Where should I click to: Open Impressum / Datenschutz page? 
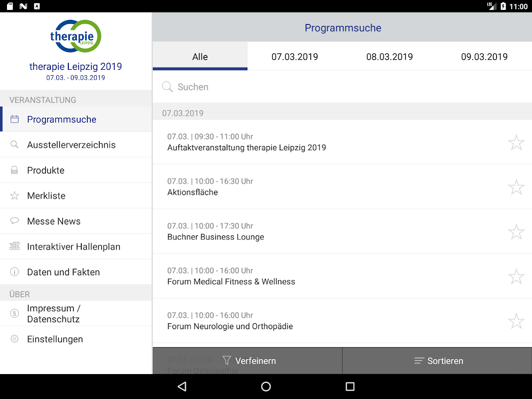tap(76, 313)
